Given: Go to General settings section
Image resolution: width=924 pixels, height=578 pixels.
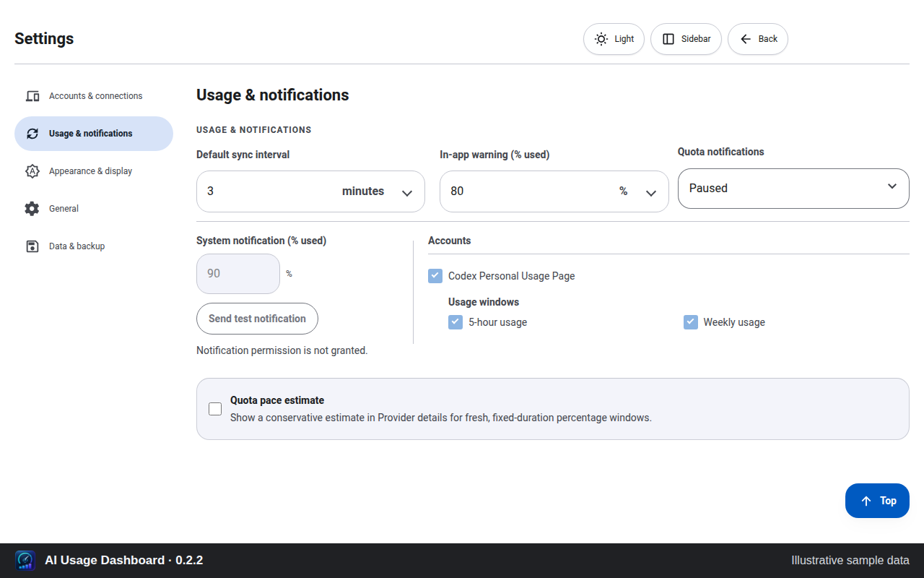Looking at the screenshot, I should pyautogui.click(x=94, y=209).
